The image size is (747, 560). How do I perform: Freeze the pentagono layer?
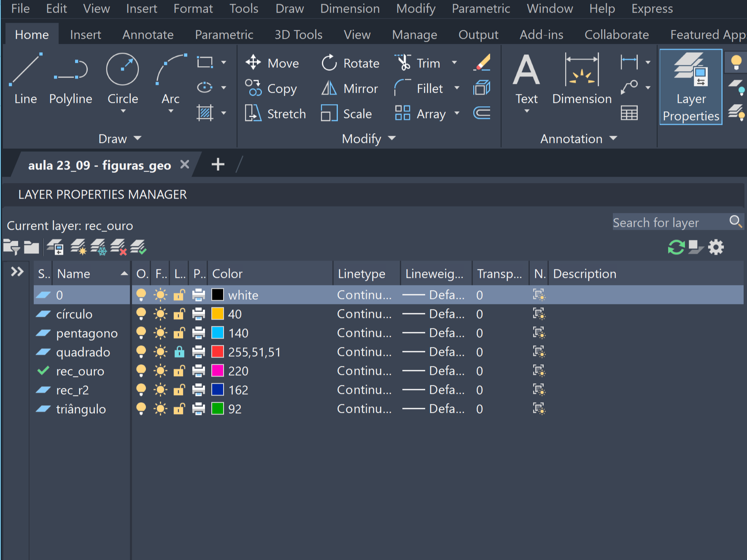[160, 333]
